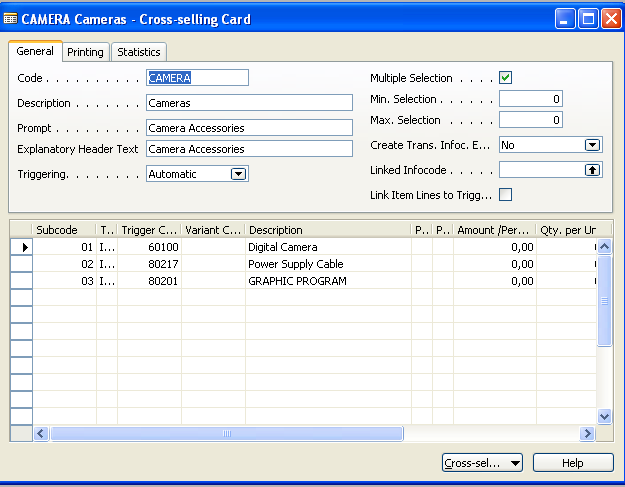
Task: Switch to the Printing tab
Action: (x=85, y=52)
